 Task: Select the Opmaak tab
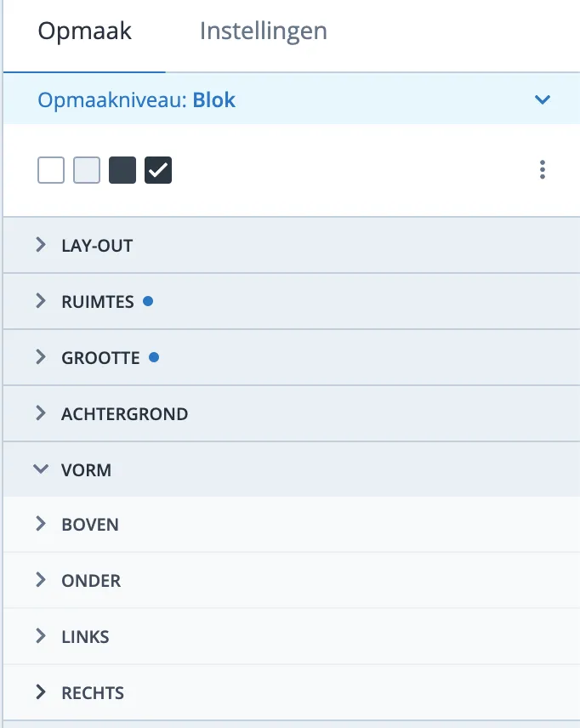(x=83, y=31)
